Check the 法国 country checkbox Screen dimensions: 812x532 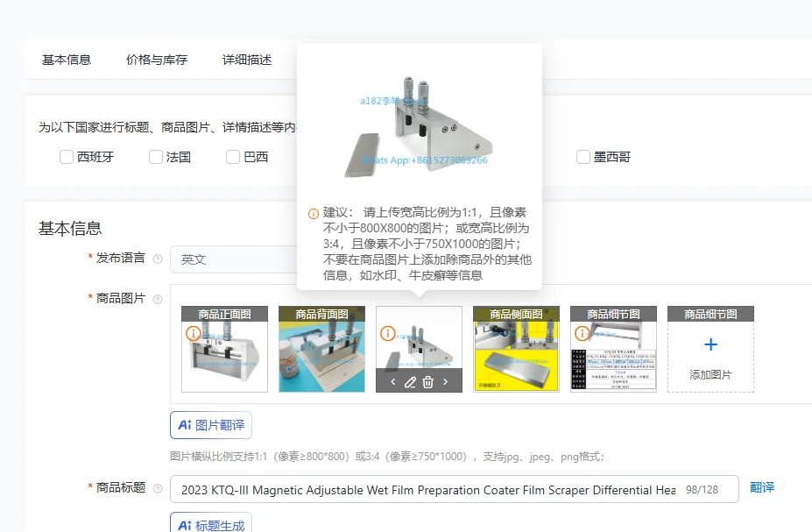coord(155,157)
